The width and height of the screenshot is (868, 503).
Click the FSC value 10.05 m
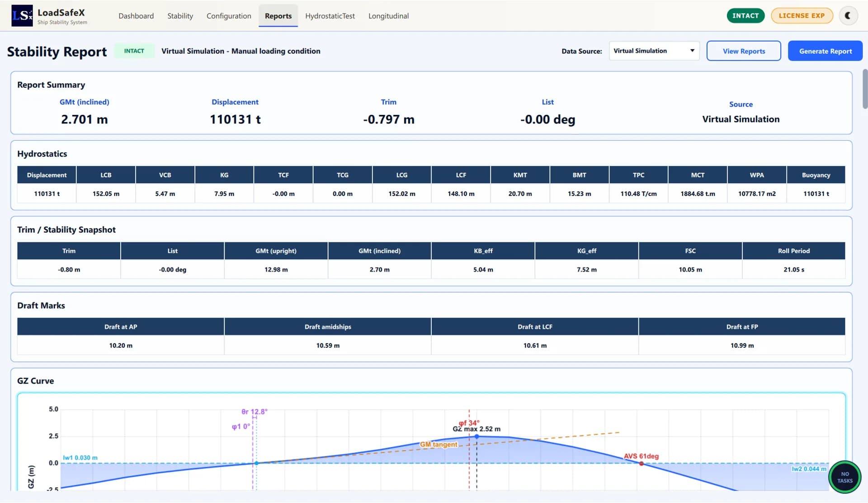click(690, 270)
